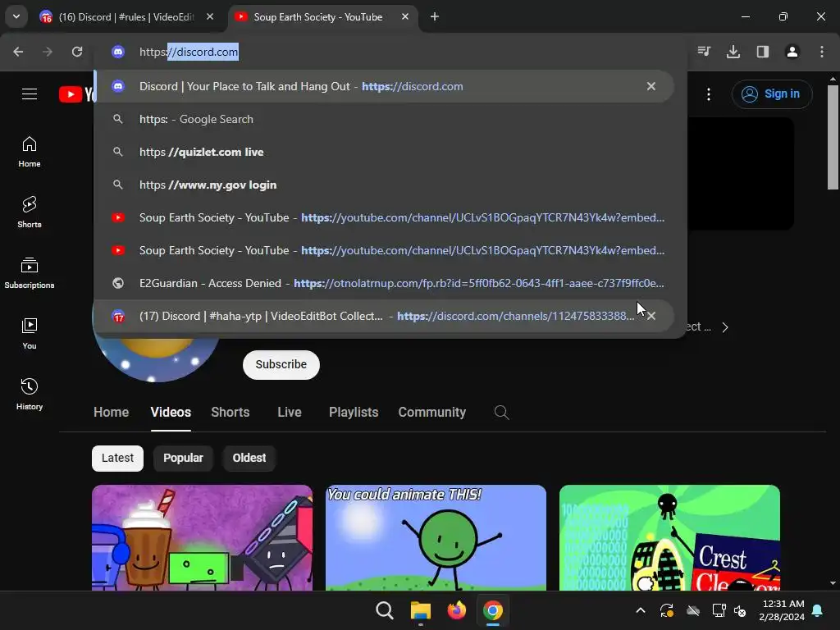Sort videos by Popular
840x630 pixels.
[x=183, y=458]
